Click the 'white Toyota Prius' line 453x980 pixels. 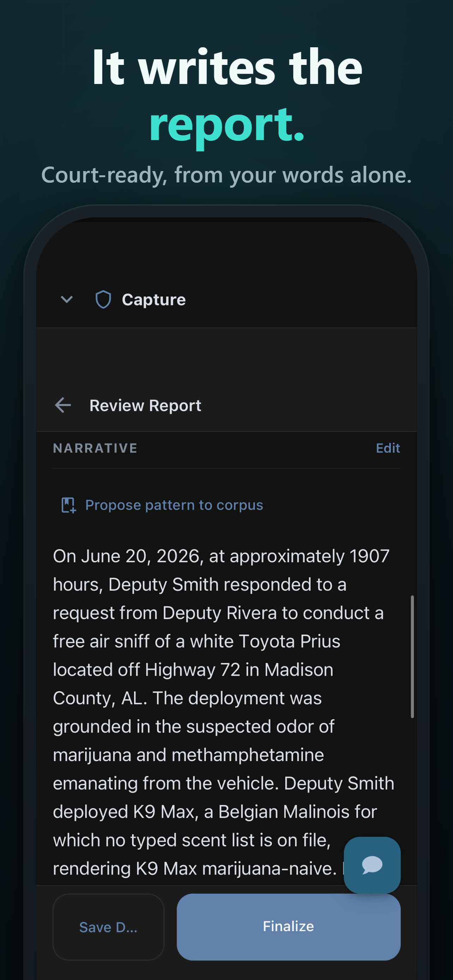tap(197, 641)
